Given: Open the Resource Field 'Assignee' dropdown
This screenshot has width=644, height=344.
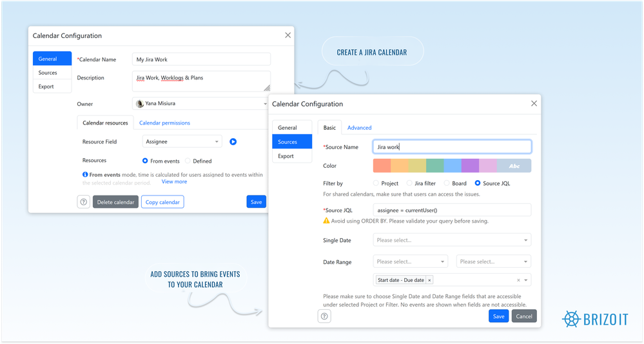Looking at the screenshot, I should (182, 142).
